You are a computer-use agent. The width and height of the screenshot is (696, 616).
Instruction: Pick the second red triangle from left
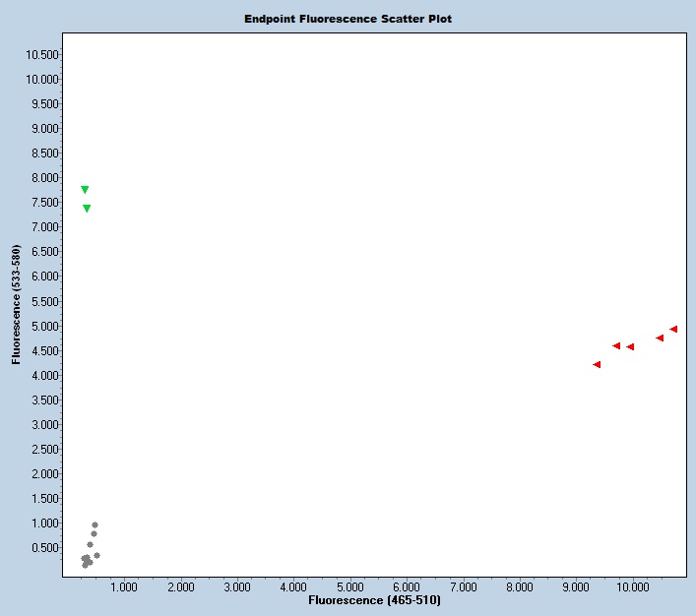616,345
